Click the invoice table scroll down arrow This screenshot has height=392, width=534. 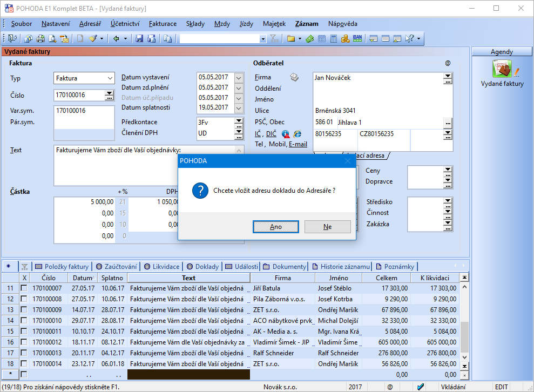(x=464, y=357)
